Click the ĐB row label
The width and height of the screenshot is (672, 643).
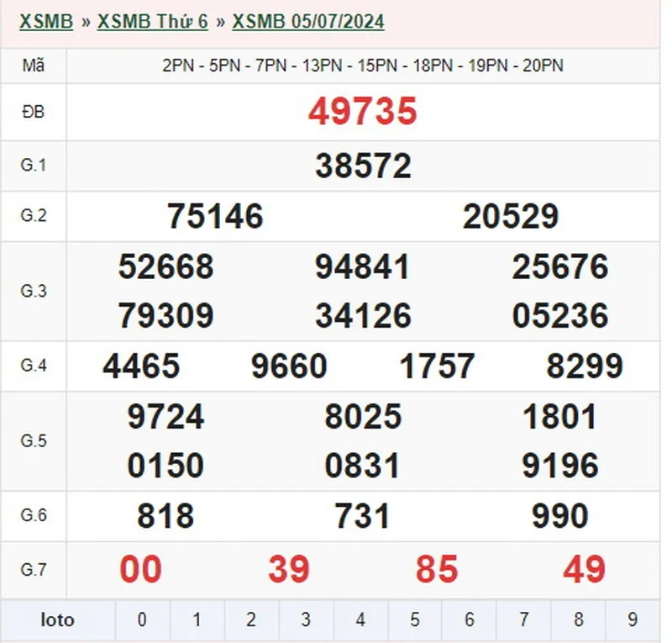(34, 112)
